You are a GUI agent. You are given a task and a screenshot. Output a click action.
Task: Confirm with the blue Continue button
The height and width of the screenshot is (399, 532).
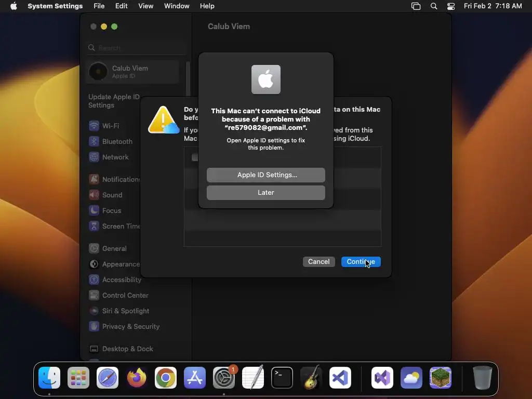(361, 262)
